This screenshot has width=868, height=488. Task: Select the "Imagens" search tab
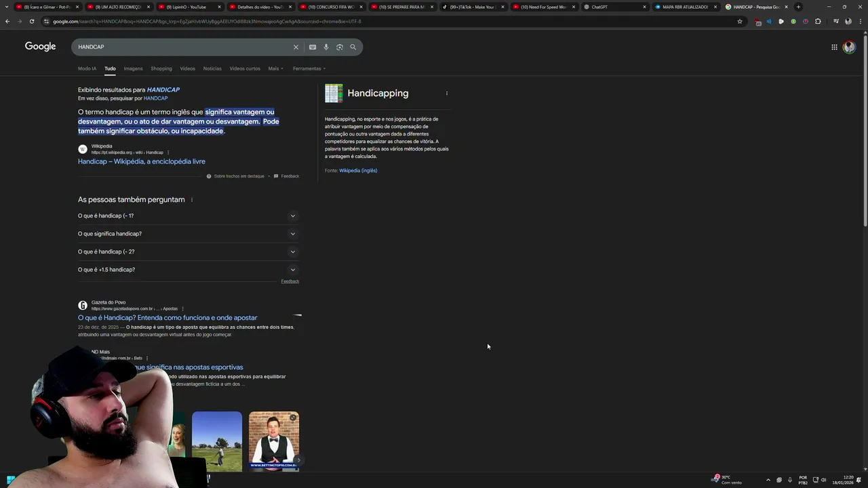click(x=133, y=68)
